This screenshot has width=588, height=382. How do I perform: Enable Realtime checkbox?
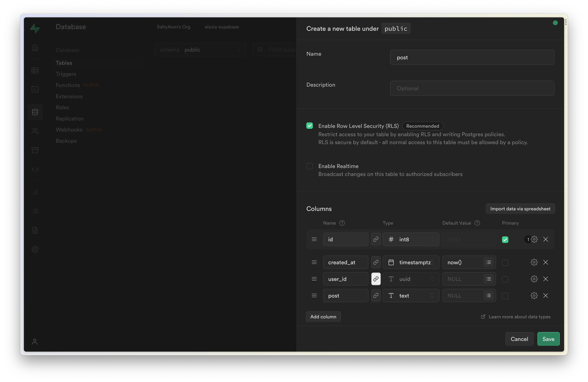309,166
